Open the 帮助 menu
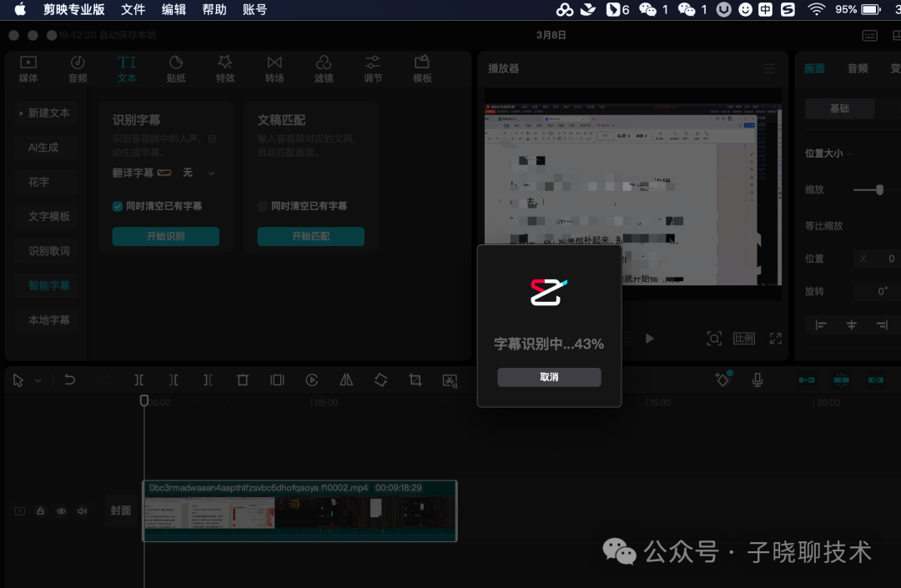The width and height of the screenshot is (901, 588). coord(214,9)
